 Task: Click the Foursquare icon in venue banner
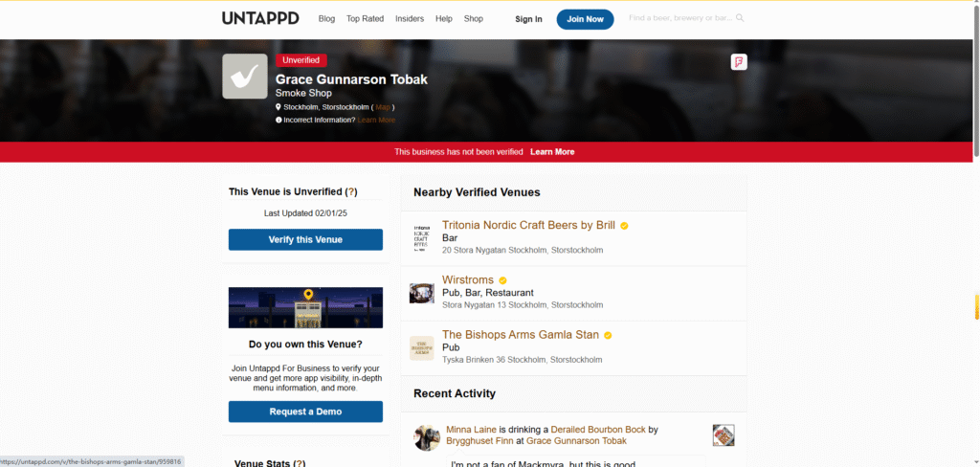(738, 62)
